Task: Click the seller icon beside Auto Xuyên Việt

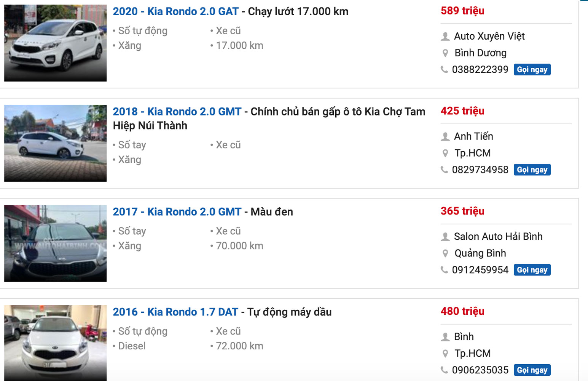Action: pyautogui.click(x=445, y=37)
